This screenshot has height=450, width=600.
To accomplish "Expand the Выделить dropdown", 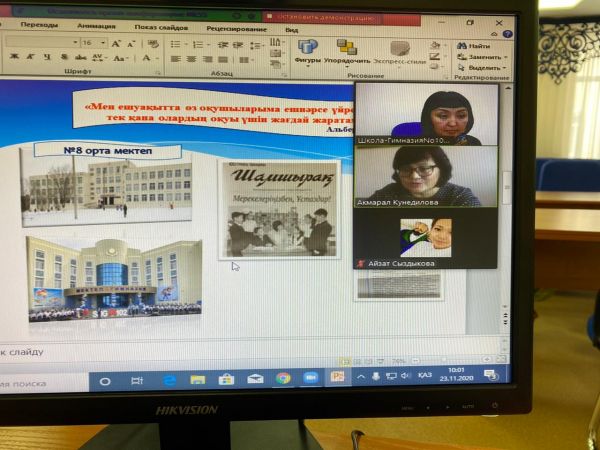I will click(x=505, y=68).
